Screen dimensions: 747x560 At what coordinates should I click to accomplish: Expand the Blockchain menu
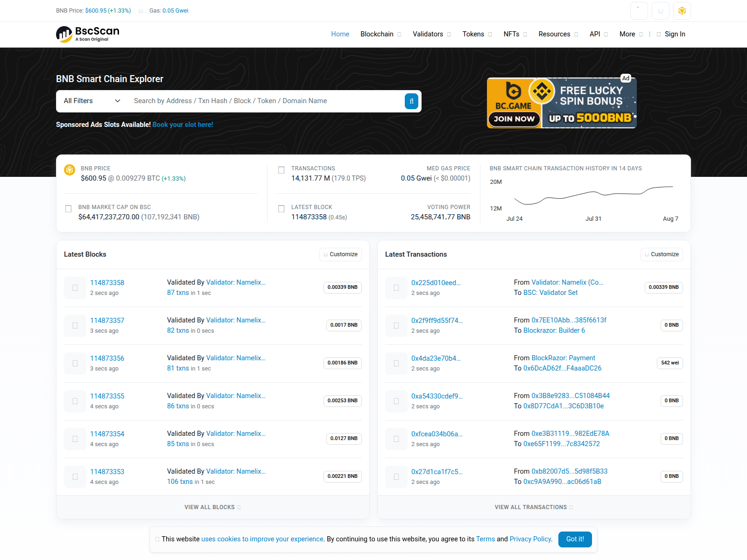381,34
